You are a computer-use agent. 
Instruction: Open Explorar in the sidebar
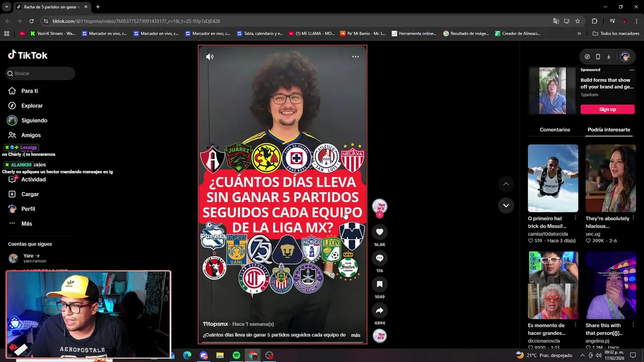(32, 106)
